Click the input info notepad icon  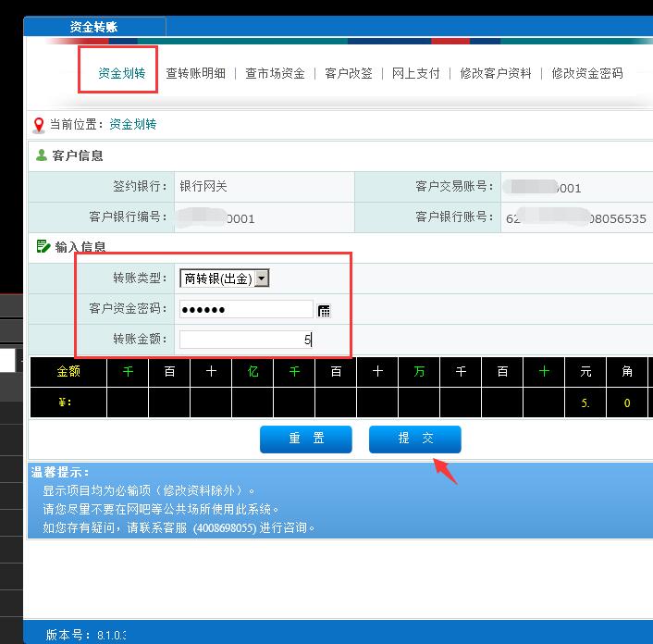[x=43, y=246]
